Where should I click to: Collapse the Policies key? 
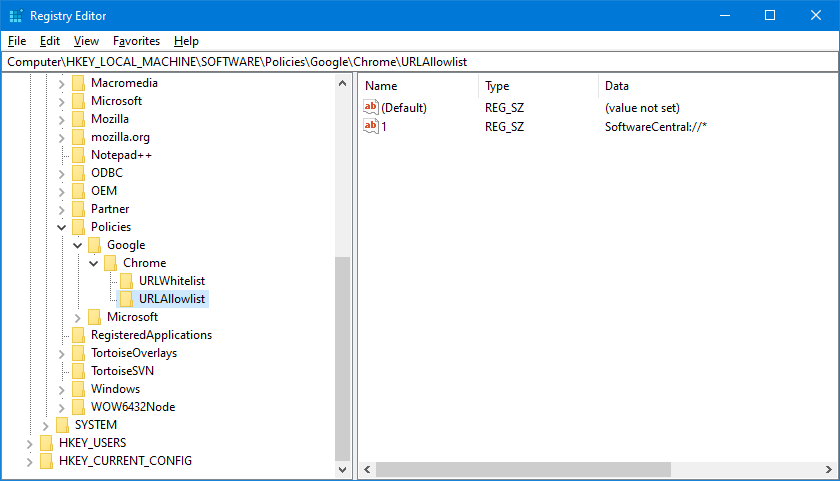pyautogui.click(x=62, y=227)
